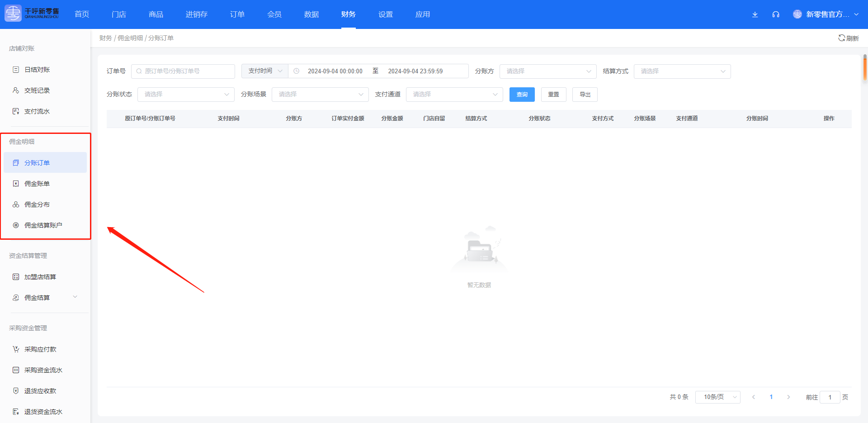
Task: Change the 支付时间 filter type dropdown
Action: click(x=264, y=71)
